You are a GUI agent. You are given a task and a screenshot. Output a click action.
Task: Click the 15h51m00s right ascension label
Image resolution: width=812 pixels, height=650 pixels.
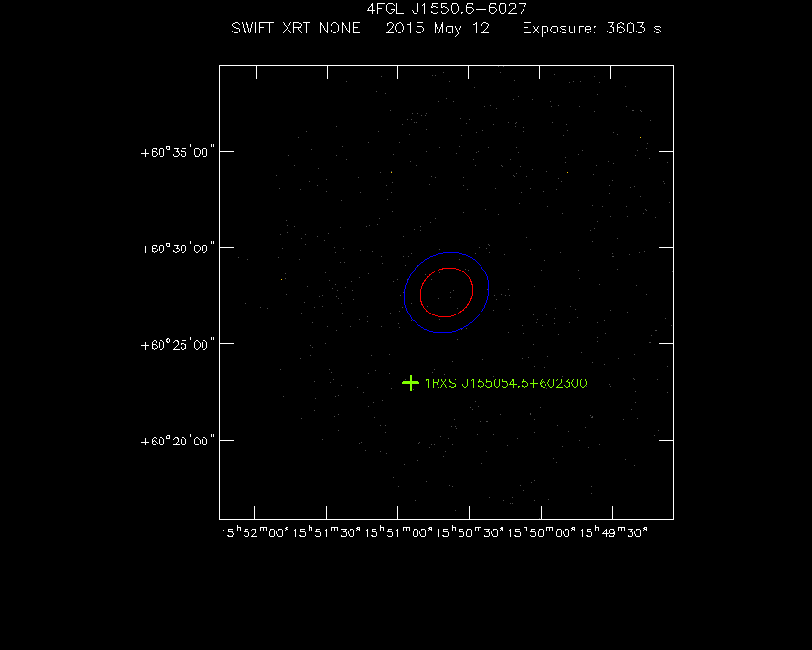[397, 532]
